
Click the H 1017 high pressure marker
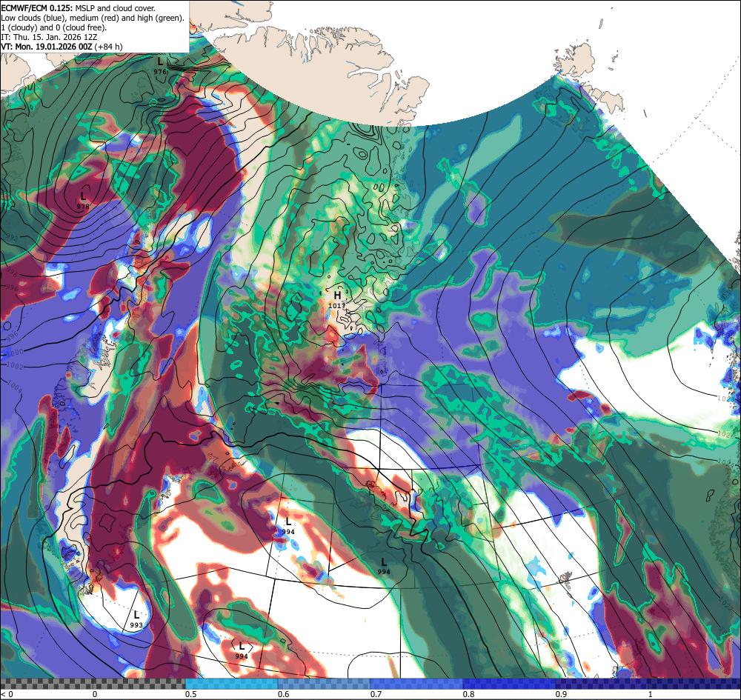(337, 300)
